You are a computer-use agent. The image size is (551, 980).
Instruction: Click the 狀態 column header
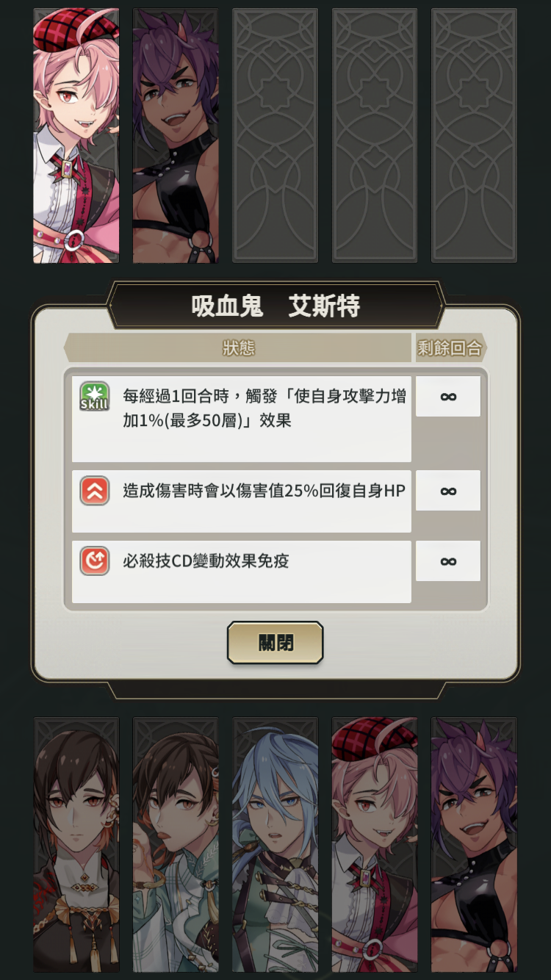click(x=238, y=347)
